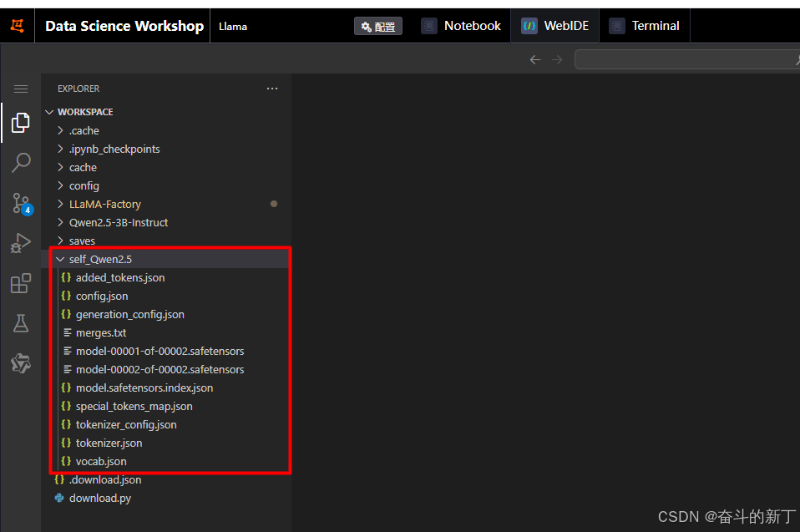Expand the .ipynb_checkpoints folder

(166, 149)
